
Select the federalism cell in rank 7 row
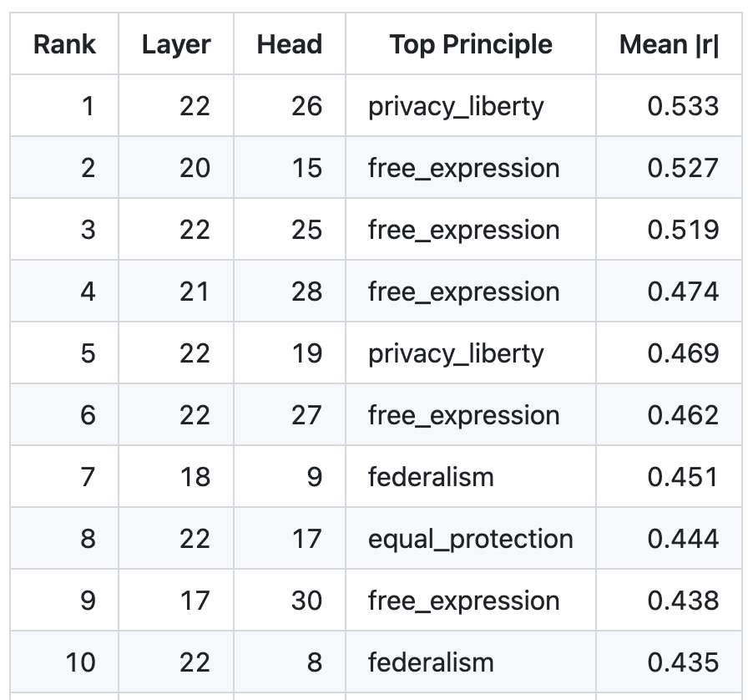pyautogui.click(x=431, y=477)
